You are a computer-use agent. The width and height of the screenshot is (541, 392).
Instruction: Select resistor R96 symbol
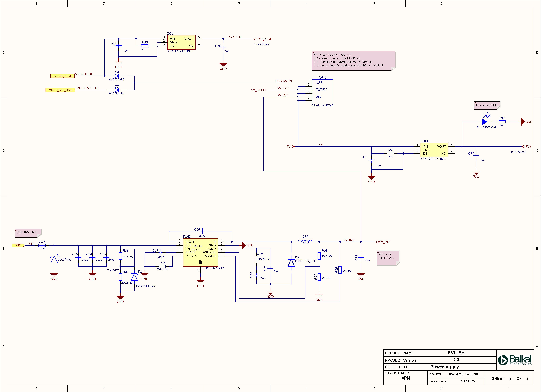[x=391, y=154]
